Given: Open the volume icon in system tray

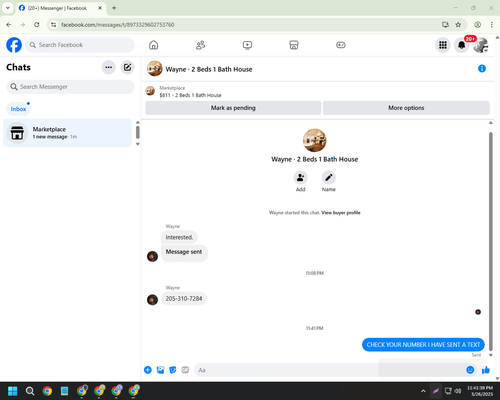Looking at the screenshot, I should click(x=458, y=391).
